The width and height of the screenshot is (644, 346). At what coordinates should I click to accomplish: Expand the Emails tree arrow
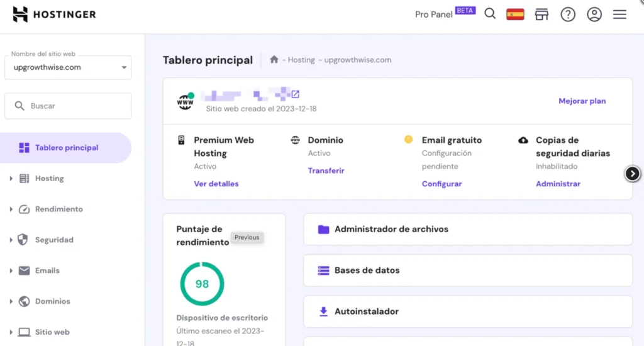pyautogui.click(x=11, y=271)
